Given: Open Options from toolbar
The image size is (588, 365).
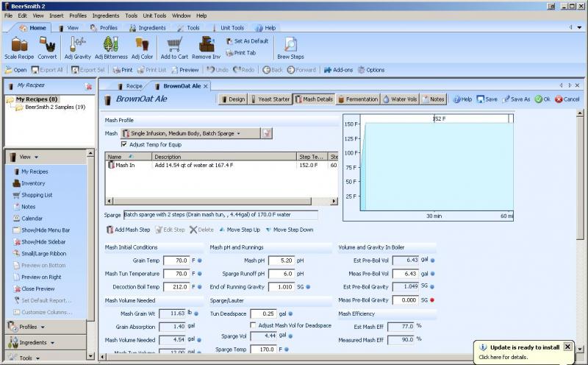Looking at the screenshot, I should [x=371, y=70].
